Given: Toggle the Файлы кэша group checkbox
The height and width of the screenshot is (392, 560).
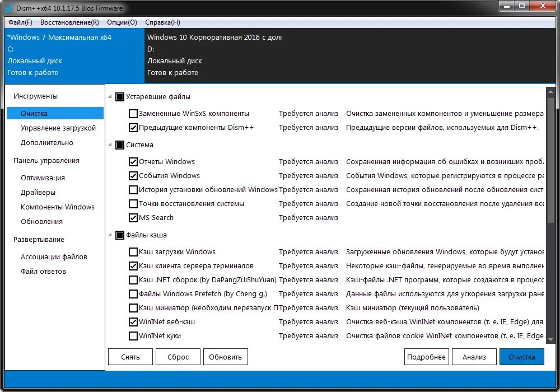Looking at the screenshot, I should tap(120, 235).
